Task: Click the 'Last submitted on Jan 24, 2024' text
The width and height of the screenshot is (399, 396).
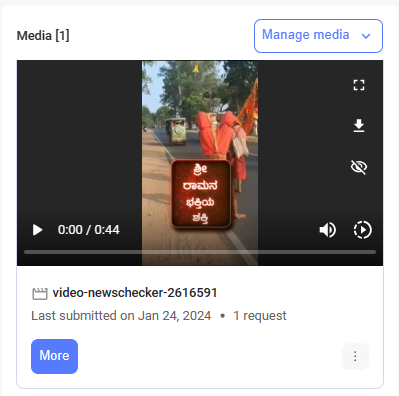Action: point(121,316)
